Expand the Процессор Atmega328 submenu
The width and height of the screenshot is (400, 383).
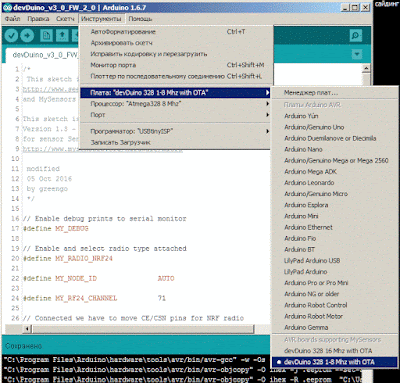176,104
